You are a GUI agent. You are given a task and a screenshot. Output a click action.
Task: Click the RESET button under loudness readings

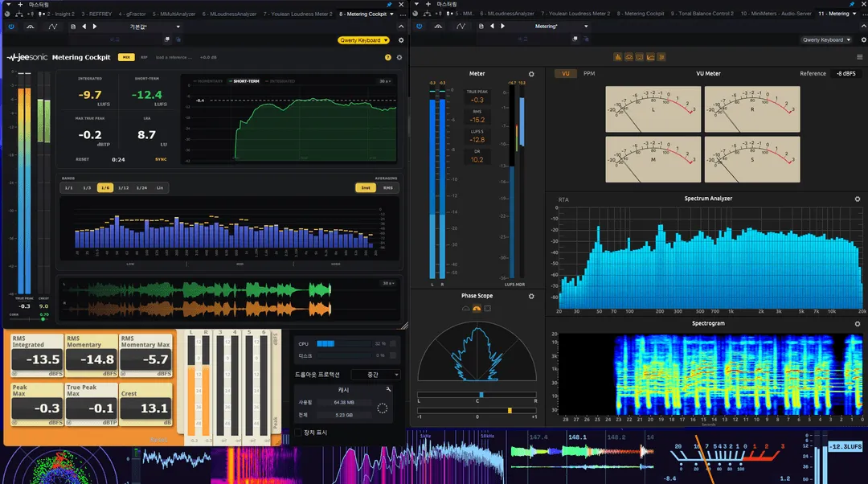83,159
